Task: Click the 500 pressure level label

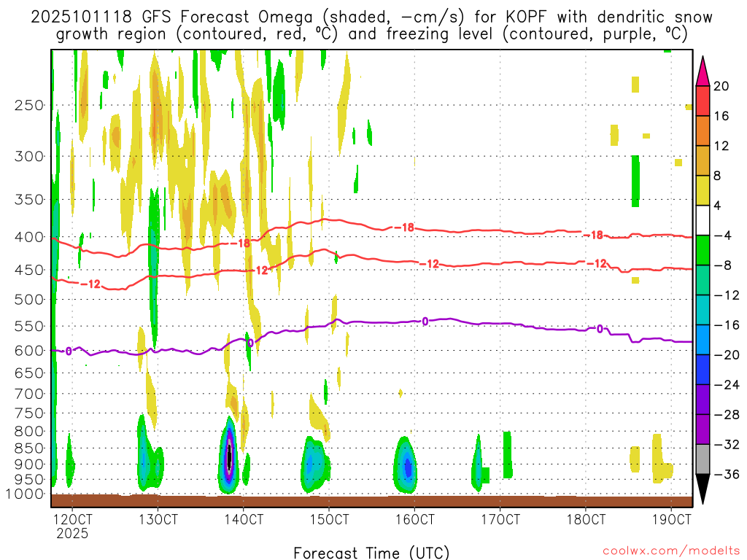Action: click(x=29, y=300)
